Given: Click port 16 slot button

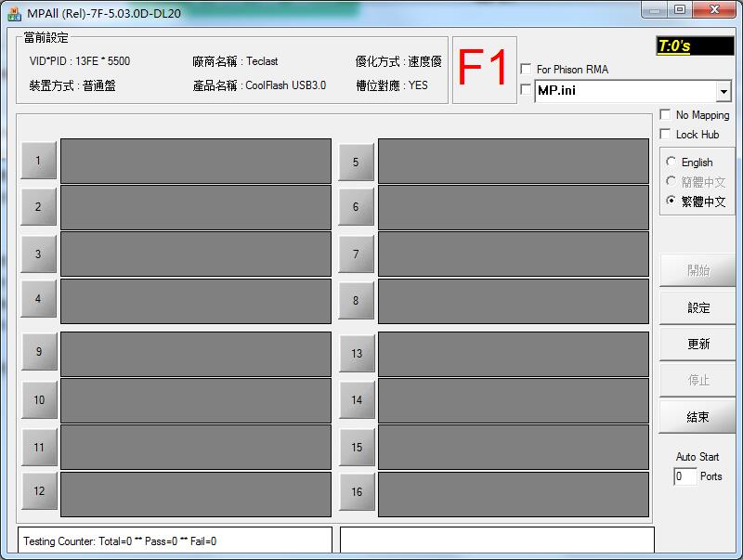Looking at the screenshot, I should (x=357, y=492).
